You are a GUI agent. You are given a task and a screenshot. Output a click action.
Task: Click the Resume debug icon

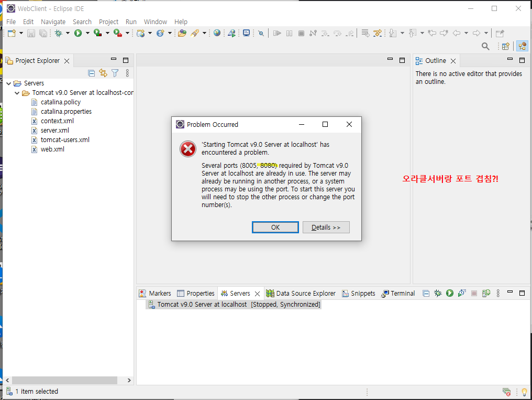point(277,33)
